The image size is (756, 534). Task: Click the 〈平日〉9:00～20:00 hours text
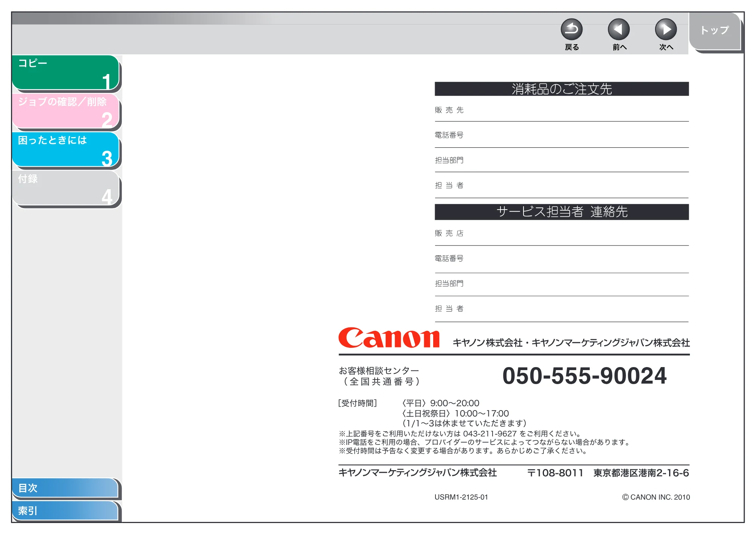pos(440,403)
